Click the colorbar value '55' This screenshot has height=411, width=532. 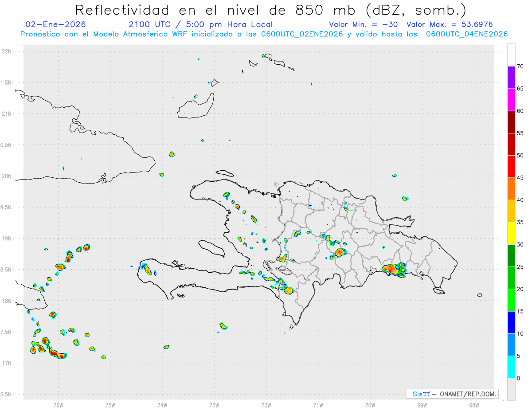520,133
